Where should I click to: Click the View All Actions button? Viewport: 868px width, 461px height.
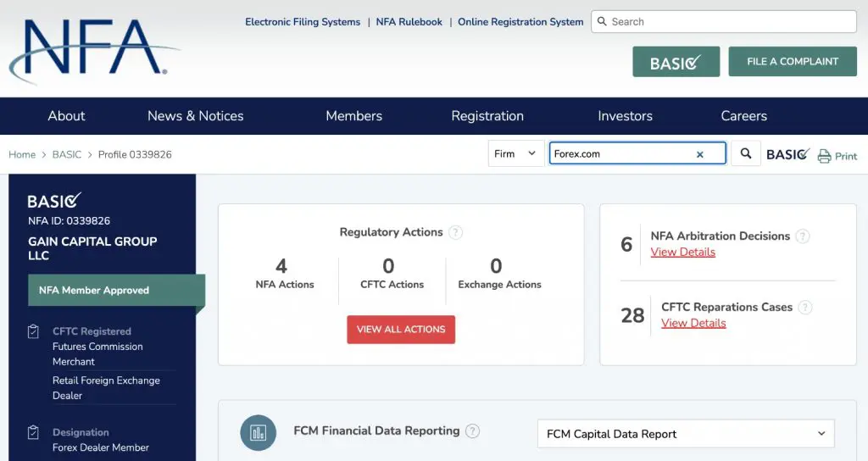click(x=401, y=330)
